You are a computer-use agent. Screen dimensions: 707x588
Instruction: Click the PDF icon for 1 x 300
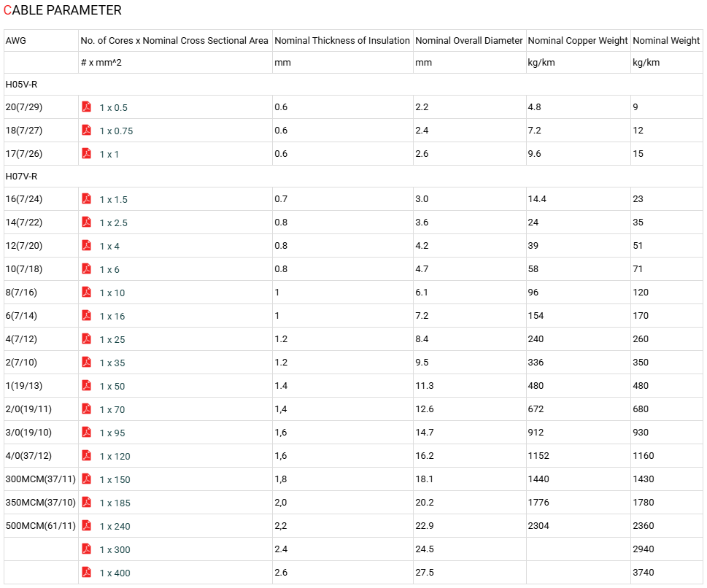[87, 549]
